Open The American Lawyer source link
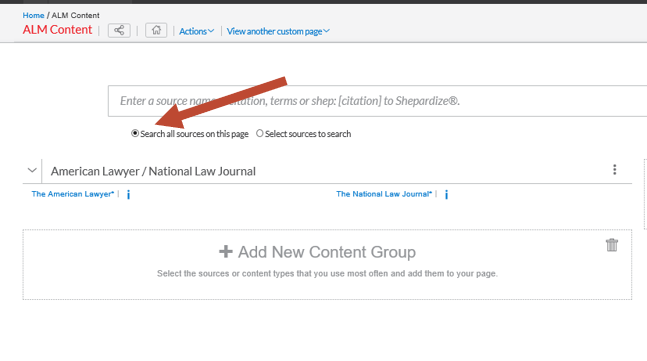Viewport: 647px width, 361px height. pos(73,194)
